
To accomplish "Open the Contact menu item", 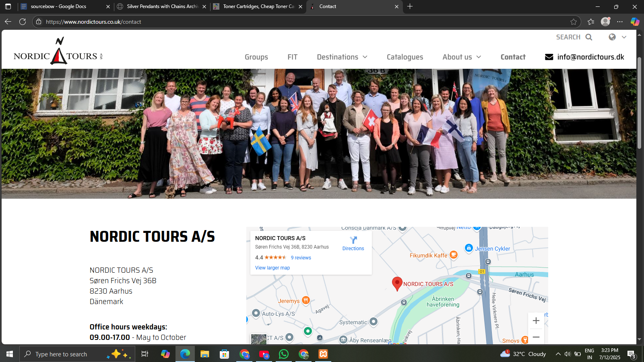I will (513, 57).
